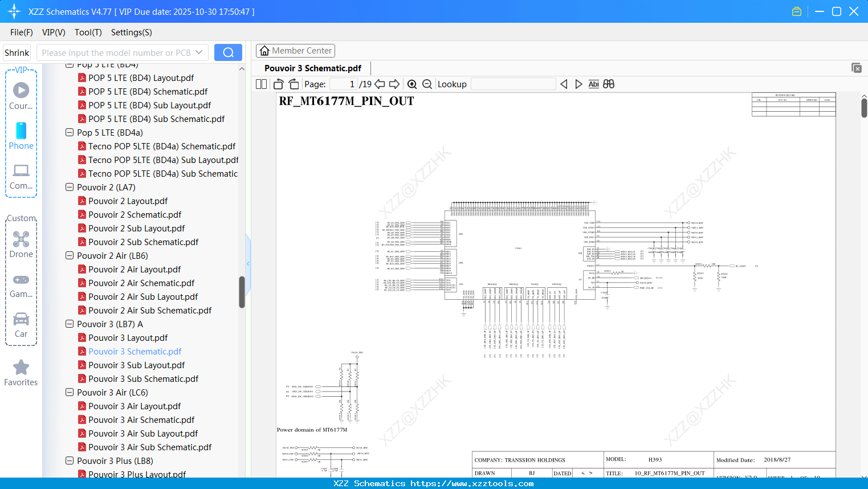Image resolution: width=868 pixels, height=489 pixels.
Task: Open binoculars search in the PDF toolbar
Action: click(608, 84)
